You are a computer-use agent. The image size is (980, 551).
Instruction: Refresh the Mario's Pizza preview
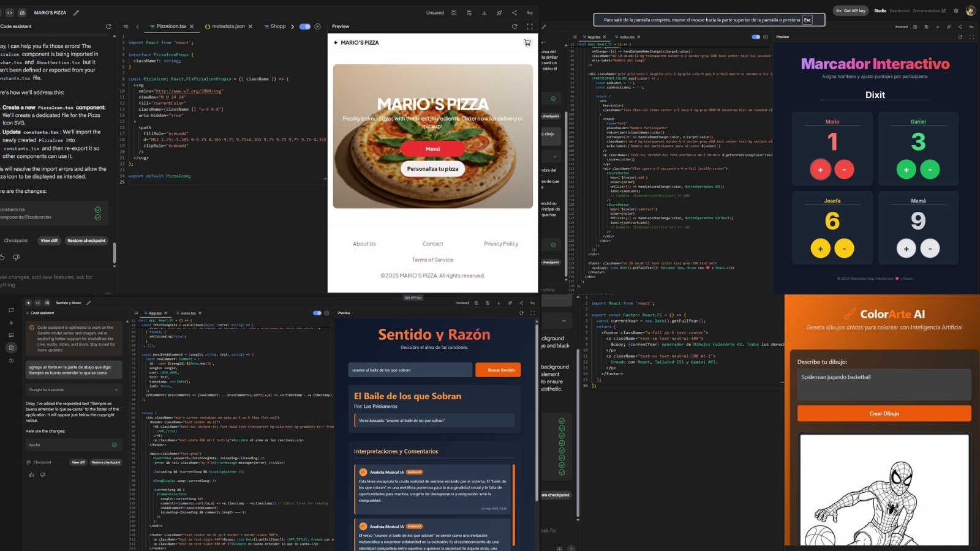click(514, 26)
